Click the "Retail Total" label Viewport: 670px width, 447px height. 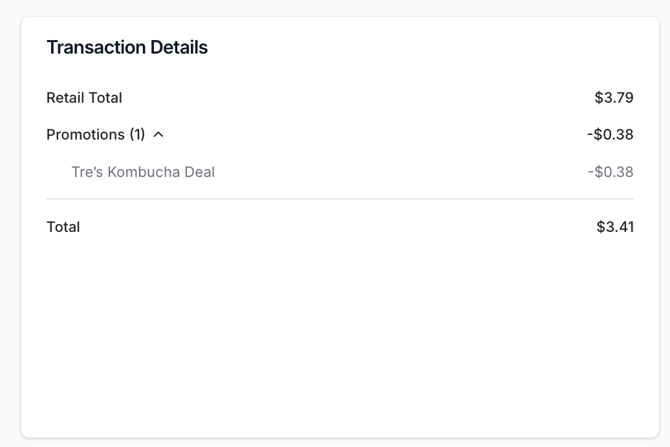coord(84,98)
